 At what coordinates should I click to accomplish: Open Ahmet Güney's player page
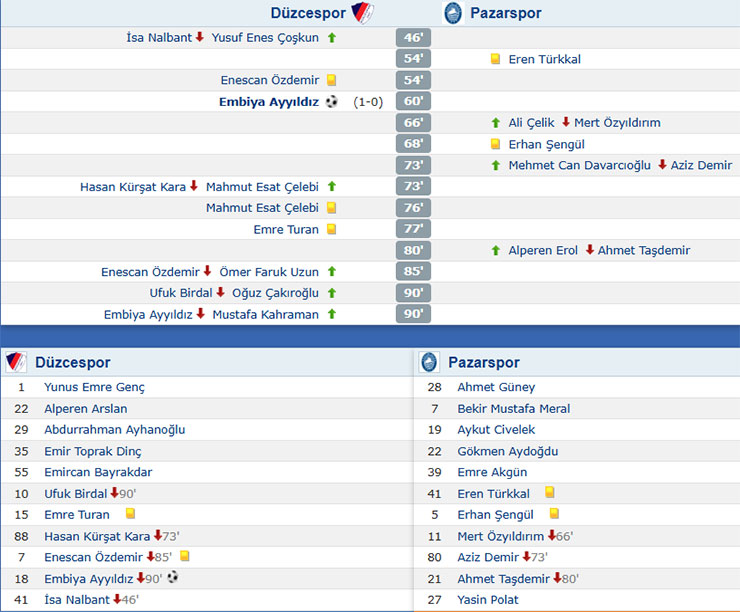click(x=496, y=387)
